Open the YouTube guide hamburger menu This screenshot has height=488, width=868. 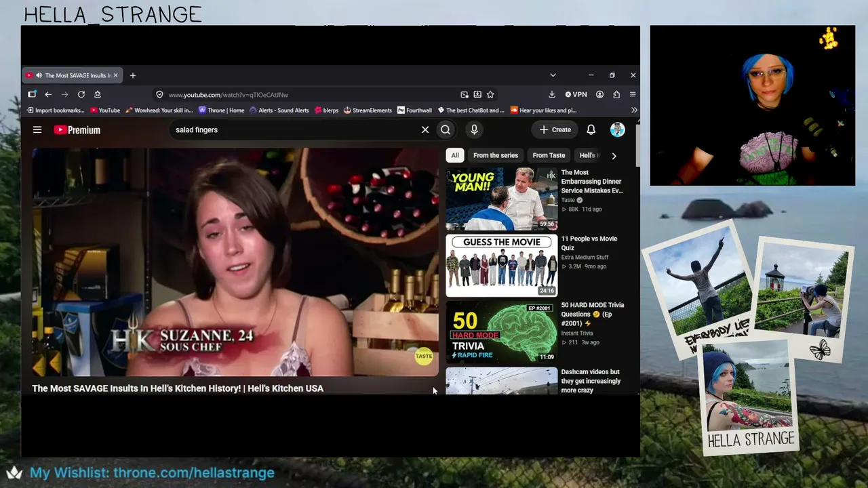tap(37, 129)
